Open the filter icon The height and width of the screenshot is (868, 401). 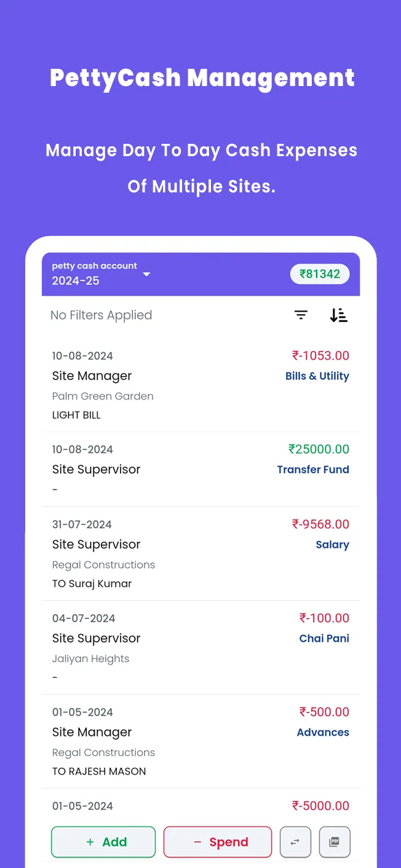point(301,315)
